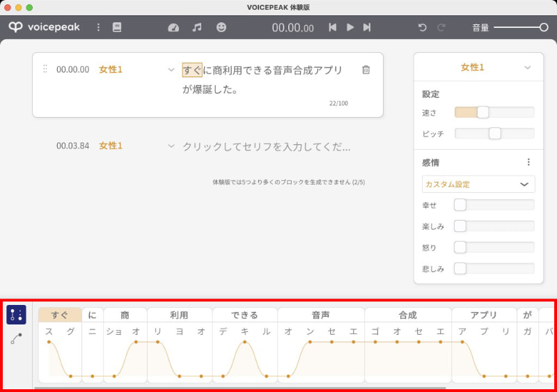Open the three-dot menu beside voicepeak logo

[x=98, y=27]
